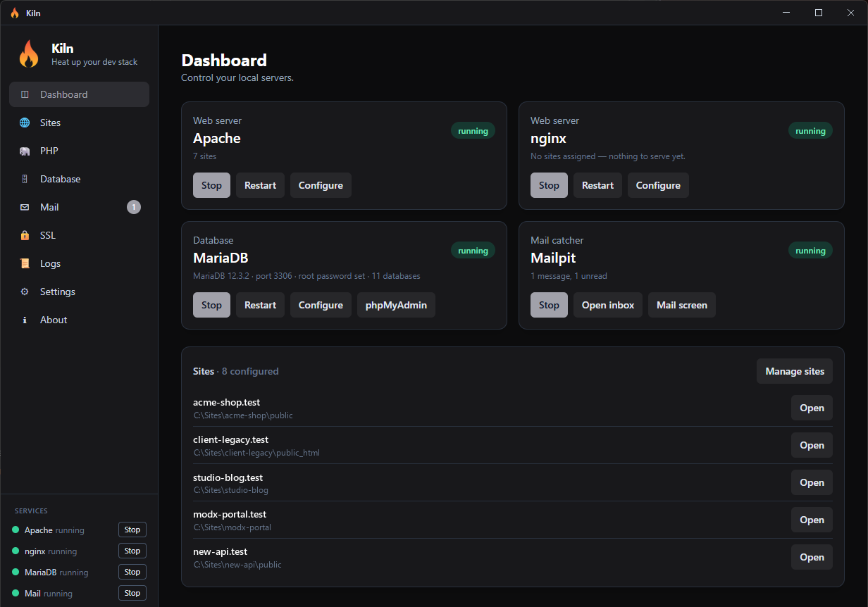Click the Sites globe icon
The image size is (868, 607).
(x=25, y=123)
